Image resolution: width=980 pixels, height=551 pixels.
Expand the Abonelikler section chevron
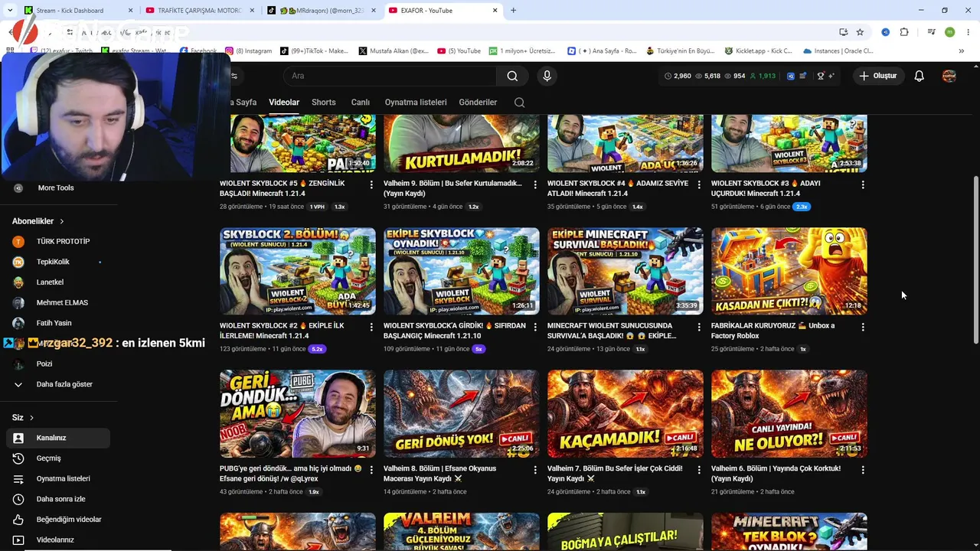point(61,221)
